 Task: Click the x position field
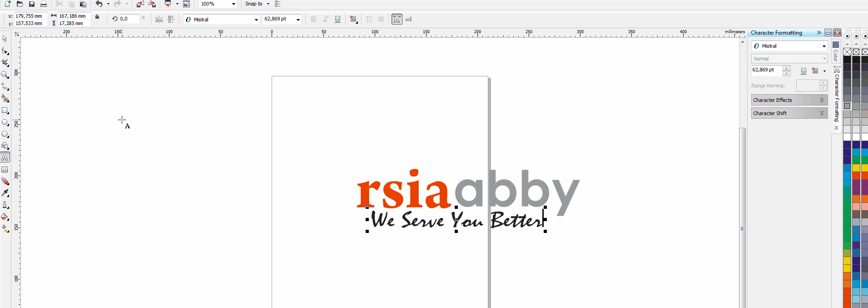pyautogui.click(x=31, y=16)
